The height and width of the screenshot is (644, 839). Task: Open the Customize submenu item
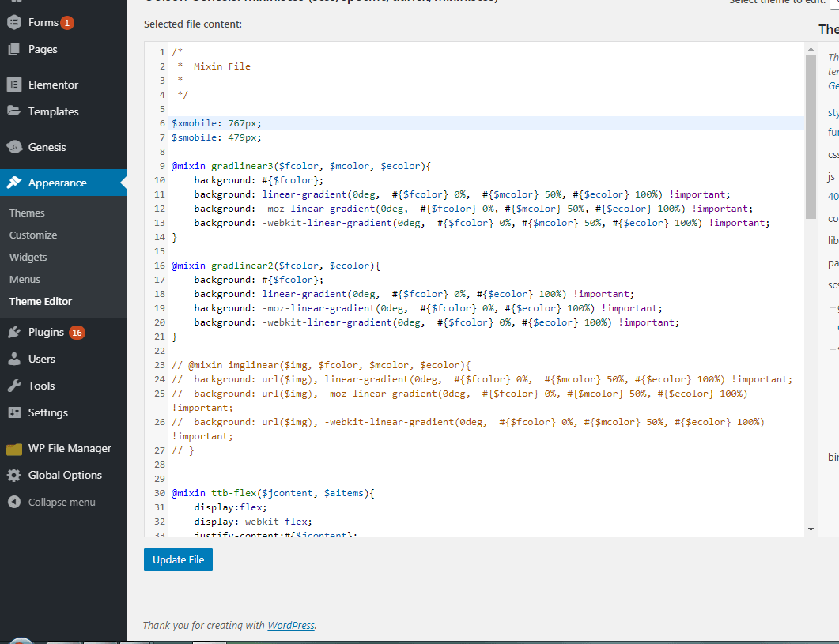point(33,235)
